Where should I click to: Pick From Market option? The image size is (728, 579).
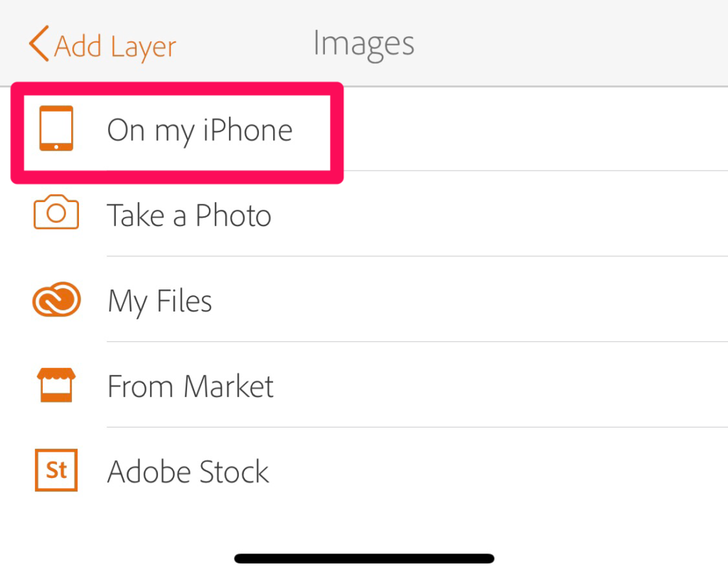click(x=191, y=386)
